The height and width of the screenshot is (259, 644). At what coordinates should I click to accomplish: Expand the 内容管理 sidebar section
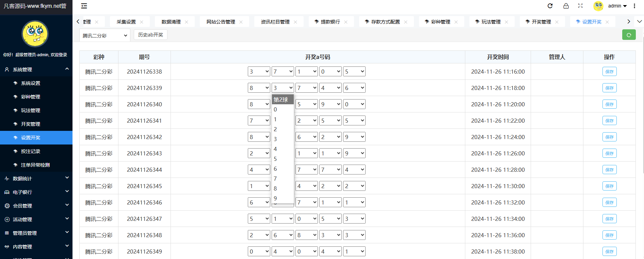click(36, 247)
